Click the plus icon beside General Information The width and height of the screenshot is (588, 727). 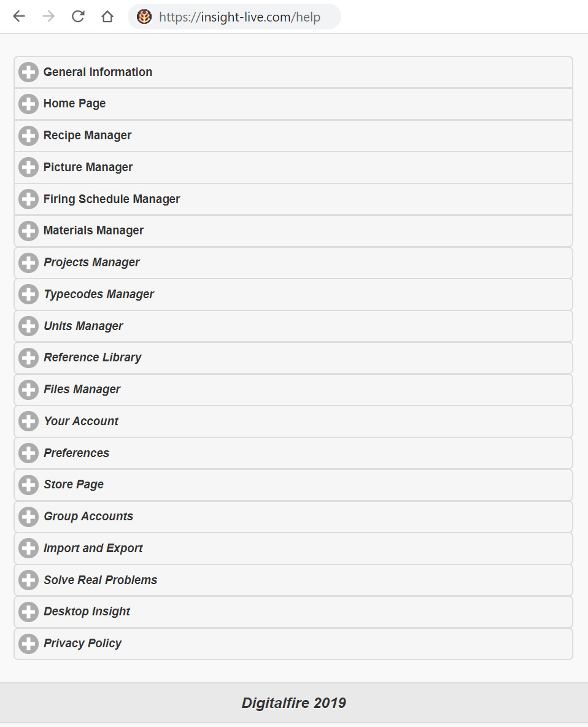point(28,72)
